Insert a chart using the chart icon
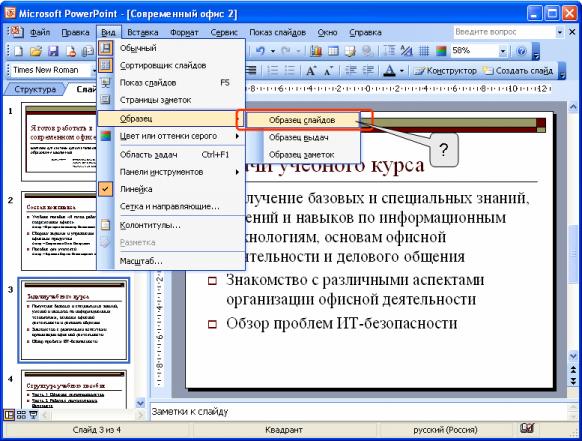Viewport: 582px width, 441px height. [316, 51]
